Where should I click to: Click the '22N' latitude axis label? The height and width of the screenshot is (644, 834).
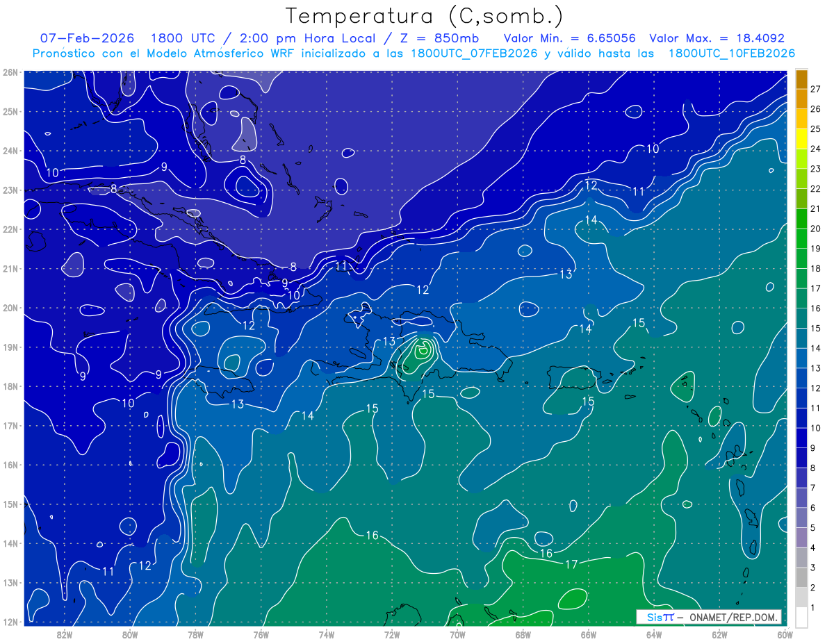pos(10,229)
